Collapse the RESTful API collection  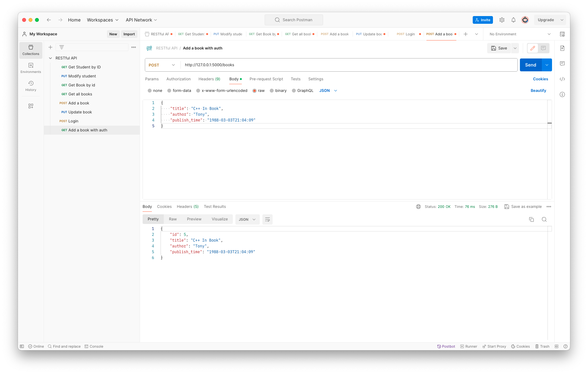50,58
